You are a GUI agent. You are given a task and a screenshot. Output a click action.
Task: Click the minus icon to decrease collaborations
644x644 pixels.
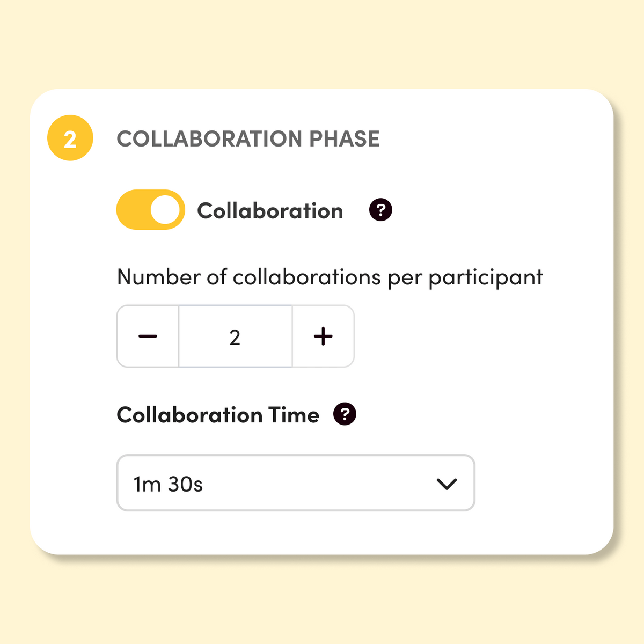pos(148,336)
